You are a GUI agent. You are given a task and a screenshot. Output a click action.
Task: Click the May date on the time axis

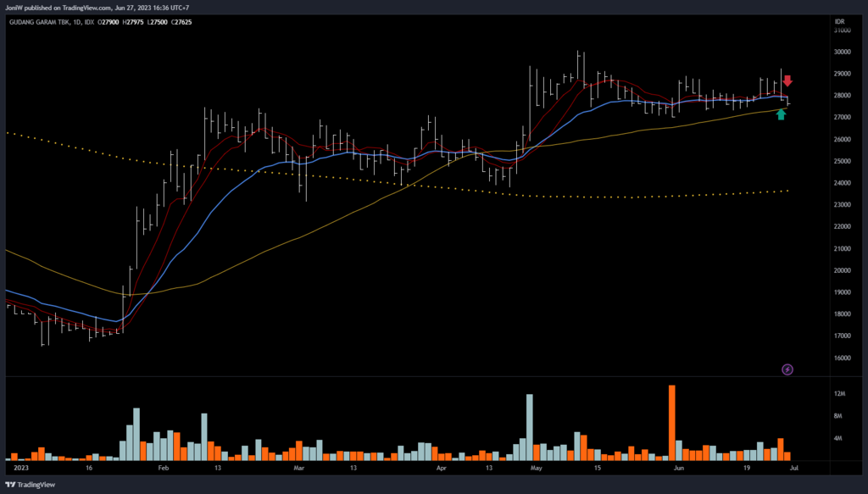tap(536, 467)
